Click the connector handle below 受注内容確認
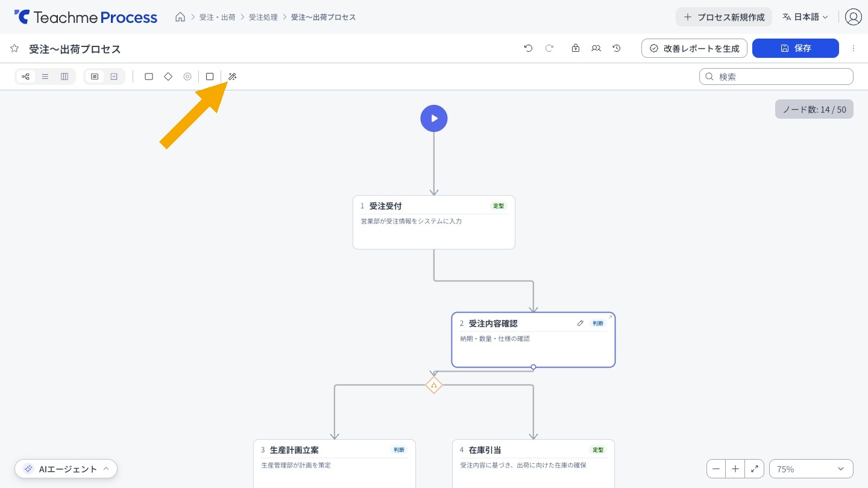The width and height of the screenshot is (868, 488). click(533, 367)
